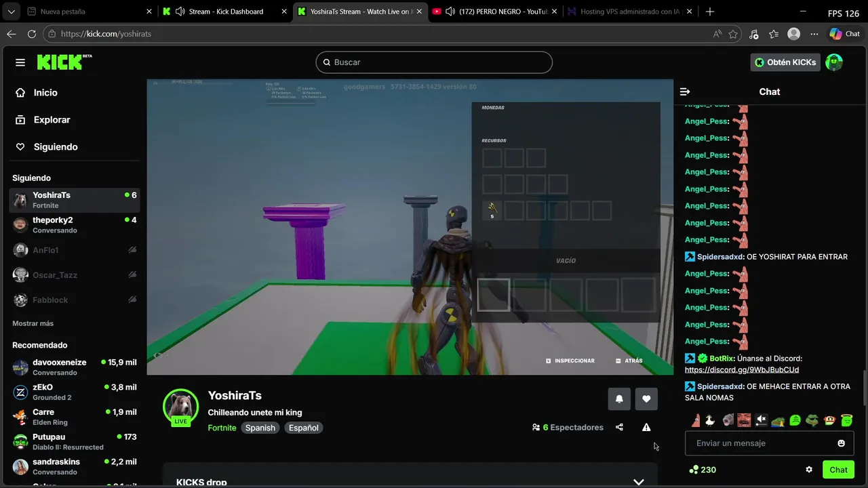Insert the mushroom emote
The width and height of the screenshot is (868, 488).
pyautogui.click(x=829, y=420)
